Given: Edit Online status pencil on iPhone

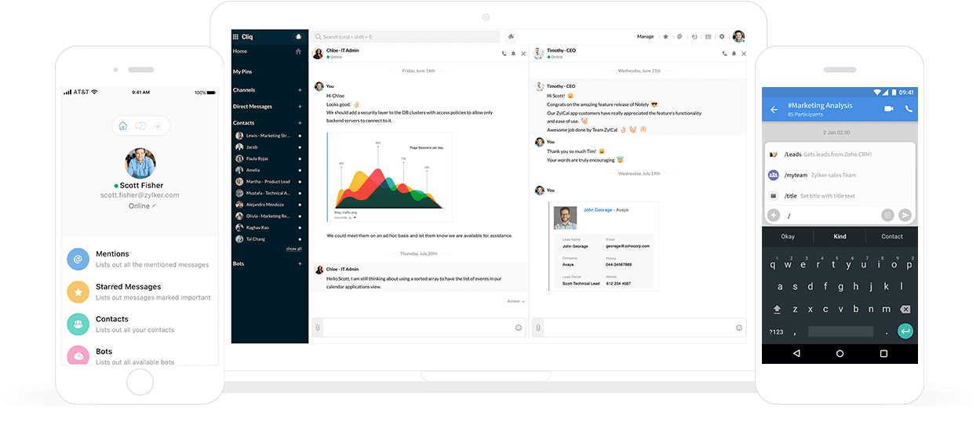Looking at the screenshot, I should [x=154, y=206].
